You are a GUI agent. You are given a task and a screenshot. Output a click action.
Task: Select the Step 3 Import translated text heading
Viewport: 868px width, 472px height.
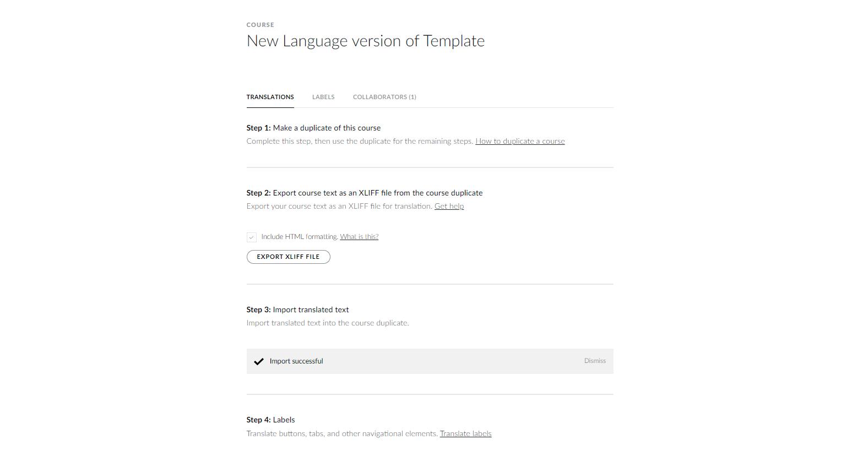click(x=297, y=310)
